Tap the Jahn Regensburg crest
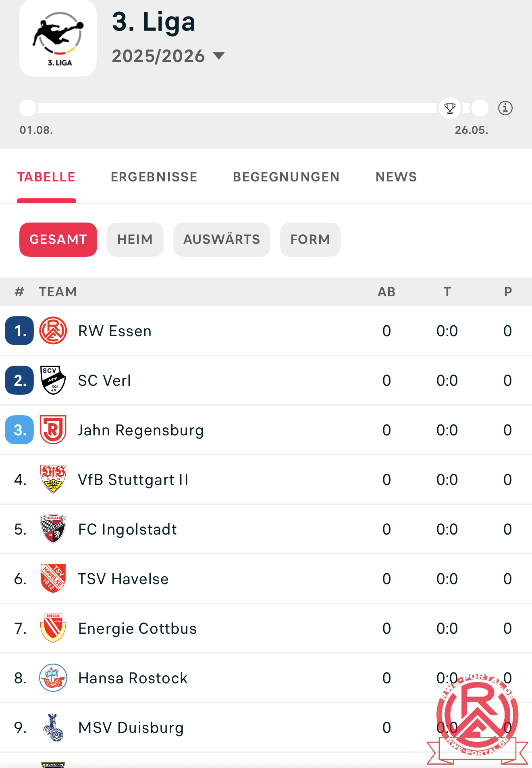Image resolution: width=532 pixels, height=768 pixels. click(x=53, y=430)
